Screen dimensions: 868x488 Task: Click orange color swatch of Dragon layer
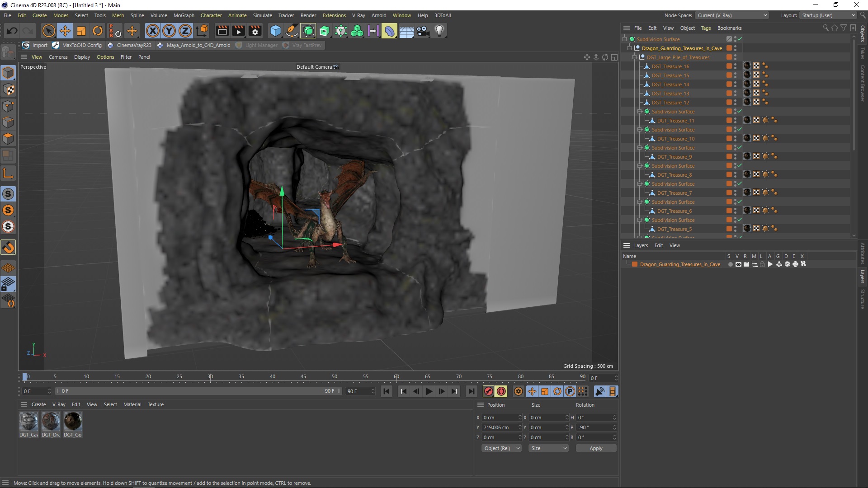click(x=635, y=264)
